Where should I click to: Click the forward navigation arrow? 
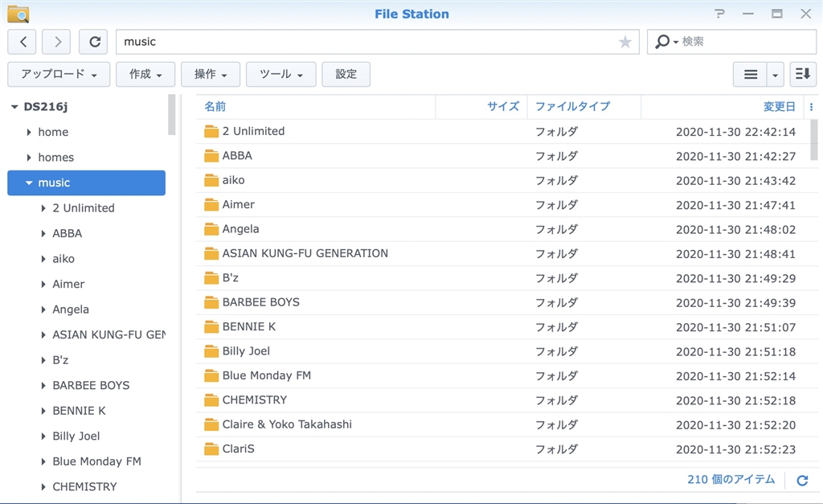[x=56, y=42]
